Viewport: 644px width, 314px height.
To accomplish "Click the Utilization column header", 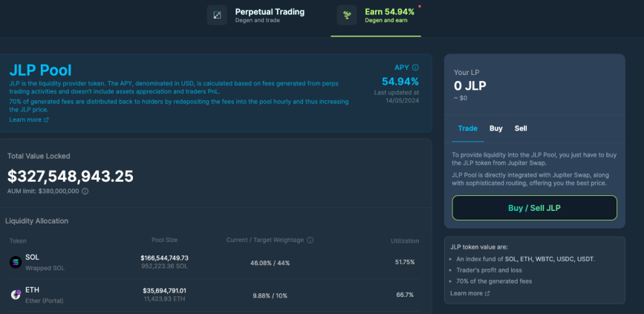I will 405,241.
